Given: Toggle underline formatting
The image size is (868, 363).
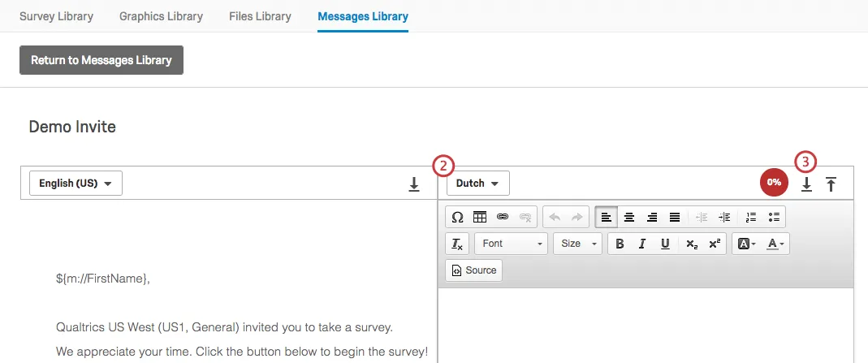Looking at the screenshot, I should point(665,244).
